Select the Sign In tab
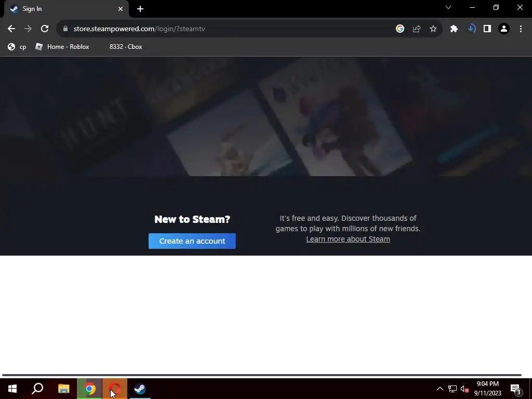 66,9
